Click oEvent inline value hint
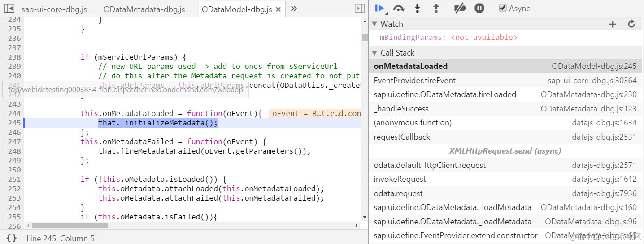The image size is (644, 244). click(315, 113)
